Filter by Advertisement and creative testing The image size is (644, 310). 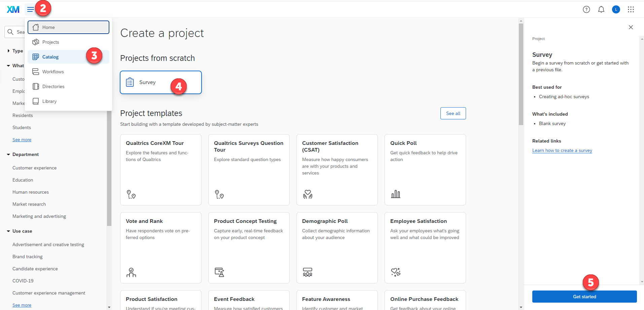pyautogui.click(x=48, y=244)
